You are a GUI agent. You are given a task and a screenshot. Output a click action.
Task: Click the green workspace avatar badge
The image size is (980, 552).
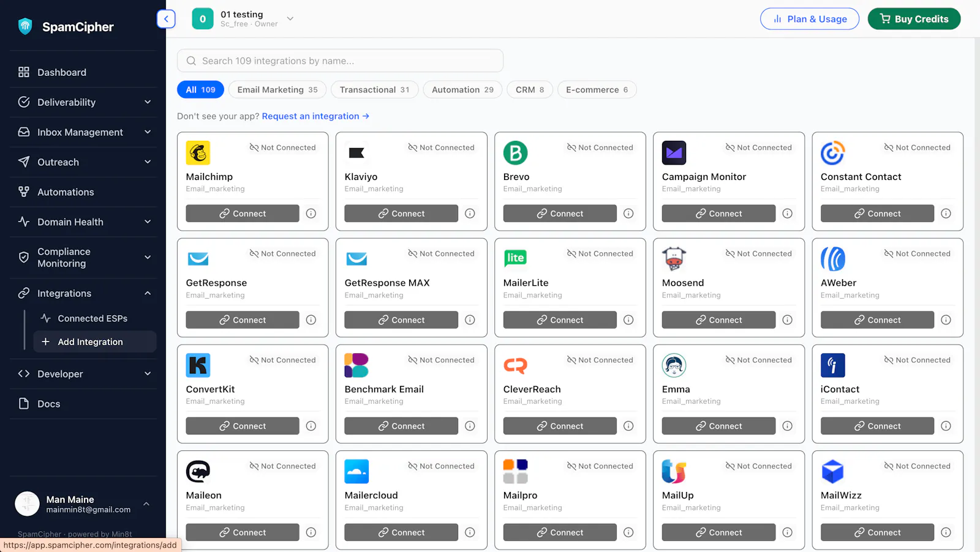203,19
